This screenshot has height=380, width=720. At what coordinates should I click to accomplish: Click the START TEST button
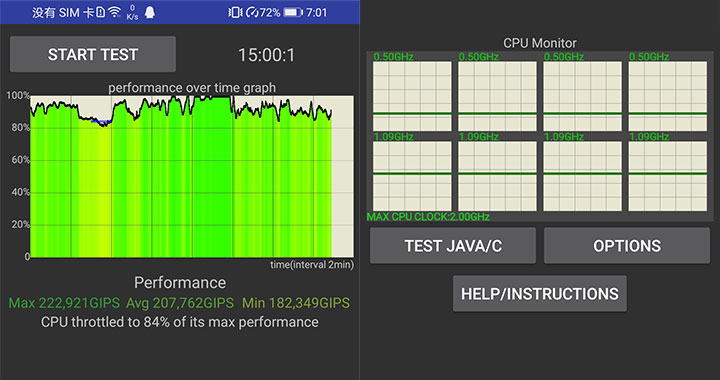[93, 54]
